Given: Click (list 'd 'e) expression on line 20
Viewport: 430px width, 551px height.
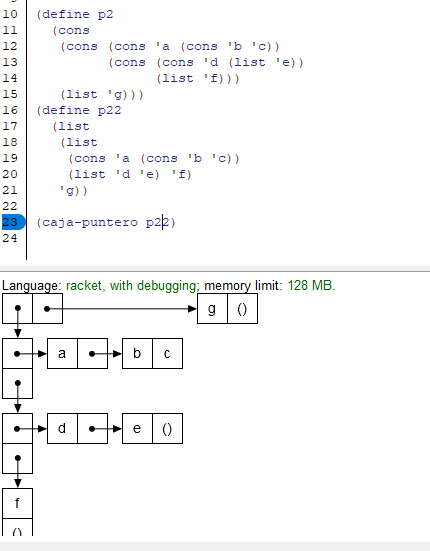Looking at the screenshot, I should point(114,174).
